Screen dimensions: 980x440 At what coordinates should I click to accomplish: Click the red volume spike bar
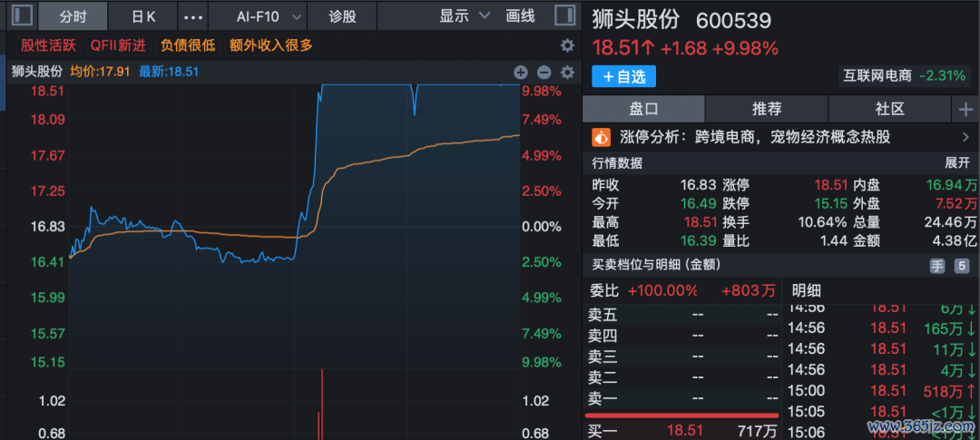(x=322, y=405)
